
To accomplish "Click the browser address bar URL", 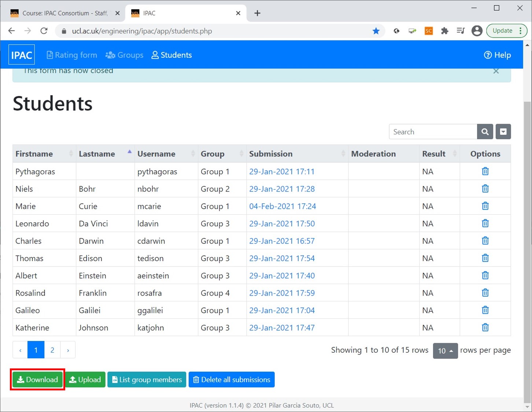I will coord(142,31).
